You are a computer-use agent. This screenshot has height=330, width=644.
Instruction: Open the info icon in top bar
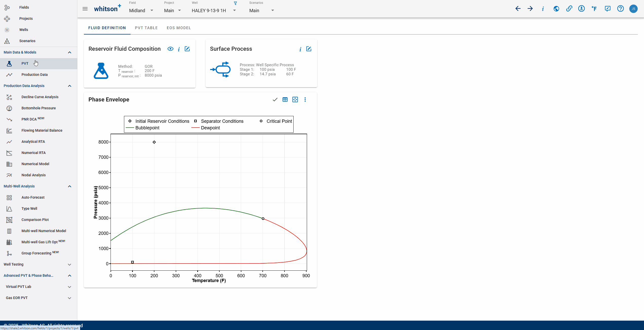pos(543,9)
